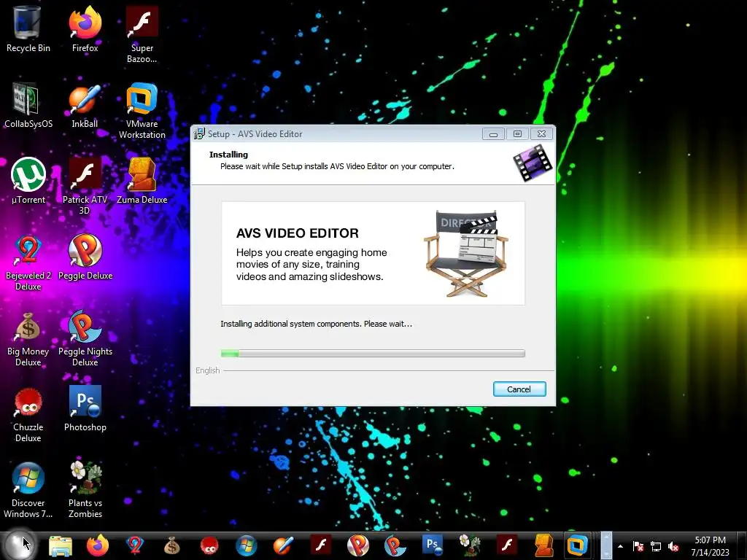This screenshot has height=560, width=747.
Task: Select Peggle Nights Deluxe desktop icon
Action: (x=85, y=338)
